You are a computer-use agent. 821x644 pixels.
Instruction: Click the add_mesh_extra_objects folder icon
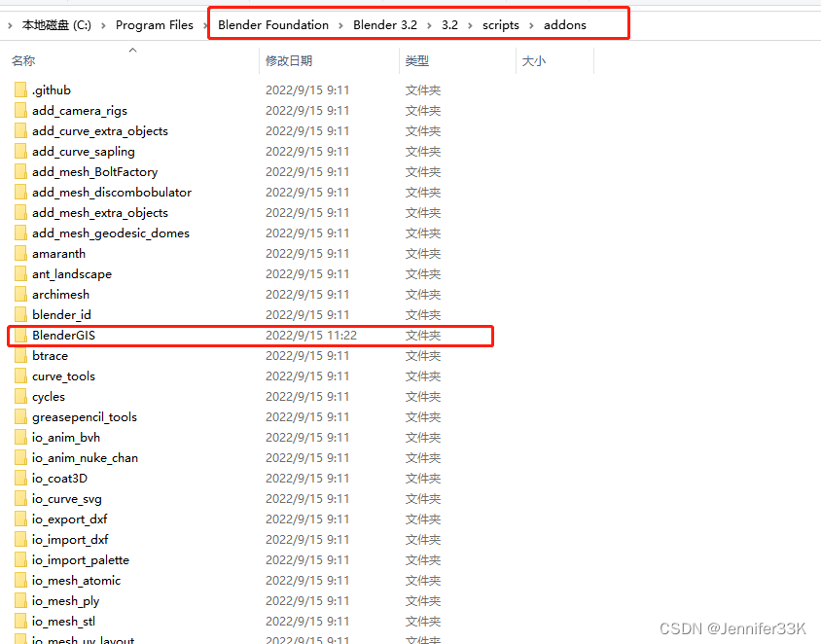pyautogui.click(x=20, y=213)
